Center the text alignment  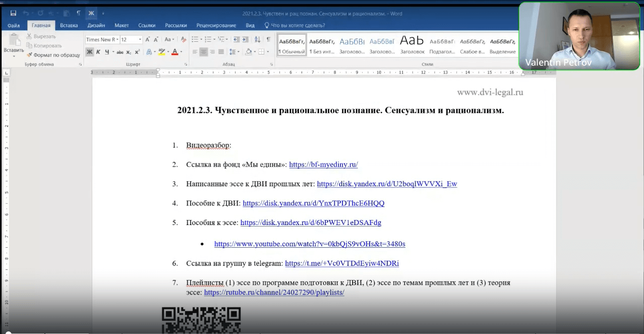click(204, 51)
